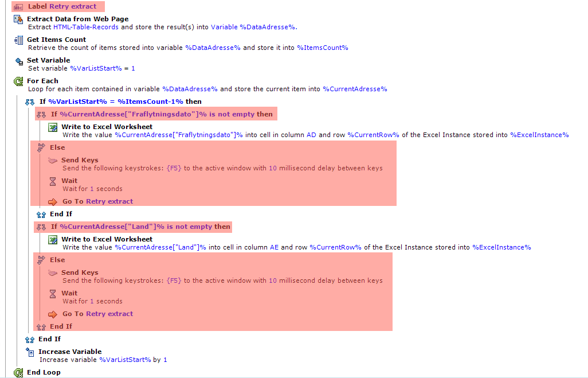Viewport: 588px width, 378px height.
Task: Click the first Go To arrow icon
Action: (x=53, y=202)
